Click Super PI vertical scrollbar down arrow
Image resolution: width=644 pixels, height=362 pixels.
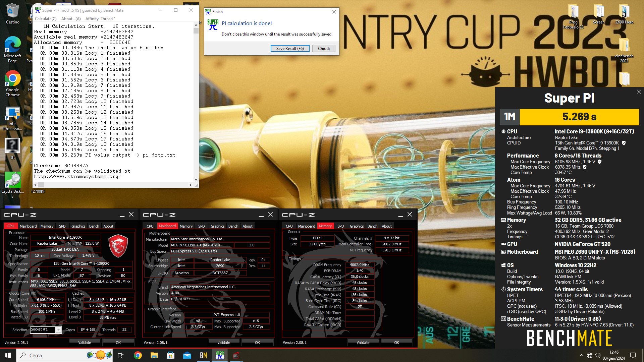coord(196,179)
